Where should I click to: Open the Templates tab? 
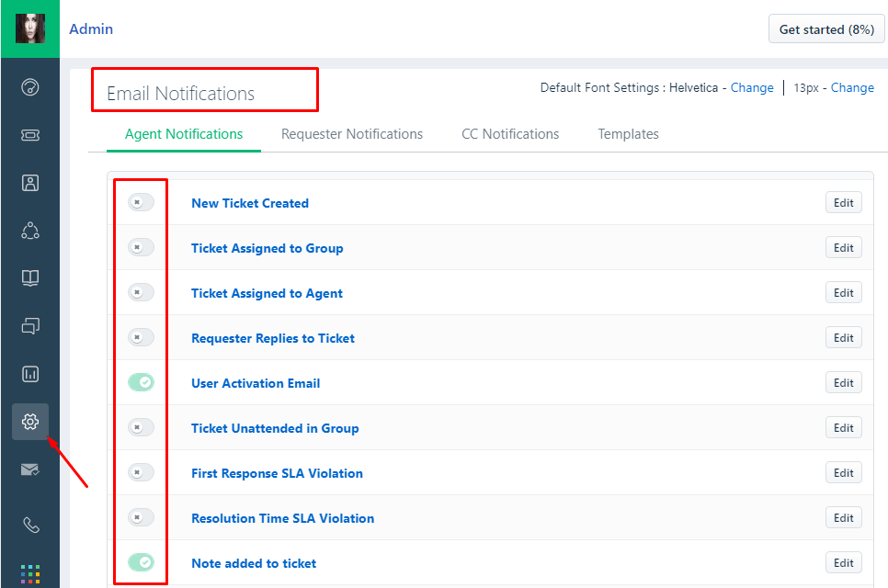628,134
